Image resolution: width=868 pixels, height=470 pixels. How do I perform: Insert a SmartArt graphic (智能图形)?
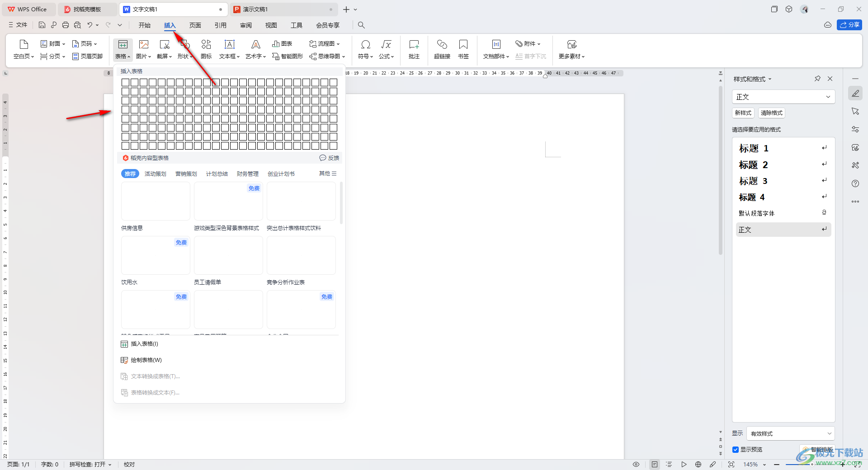(x=288, y=56)
